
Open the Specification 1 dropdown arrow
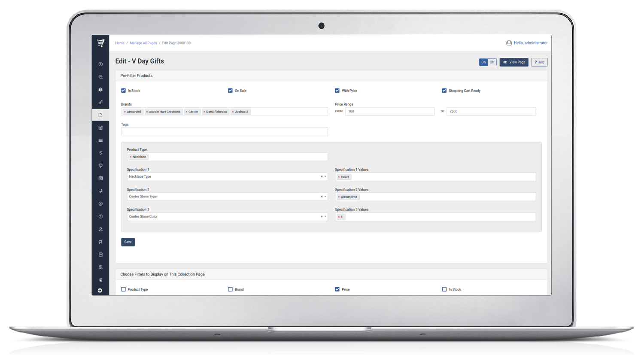click(x=325, y=177)
